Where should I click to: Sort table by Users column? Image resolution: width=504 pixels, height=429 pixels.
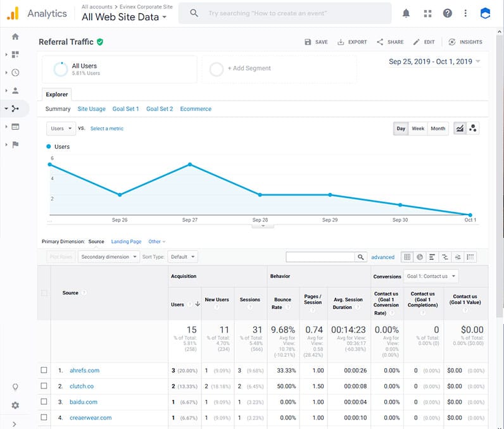point(185,304)
